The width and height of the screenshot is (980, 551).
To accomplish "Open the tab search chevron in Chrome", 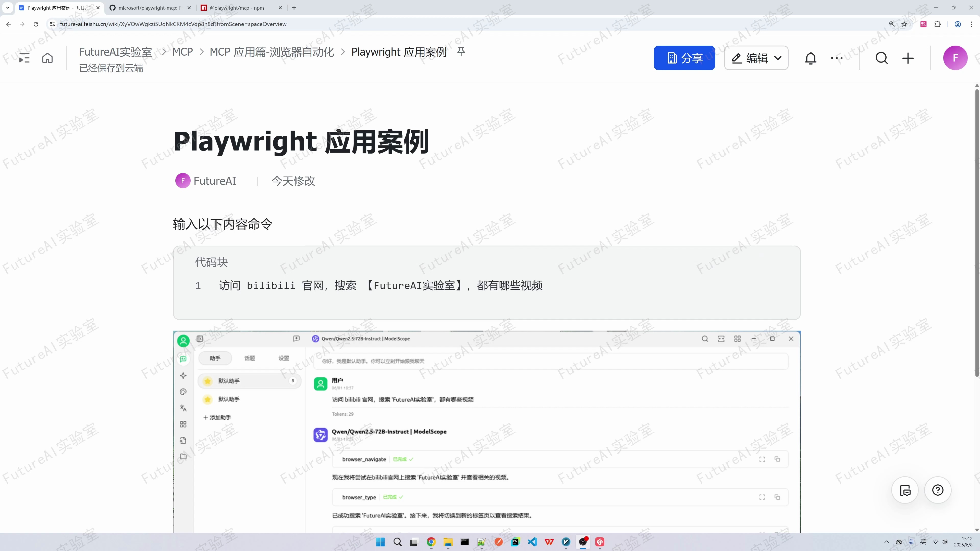I will click(7, 8).
